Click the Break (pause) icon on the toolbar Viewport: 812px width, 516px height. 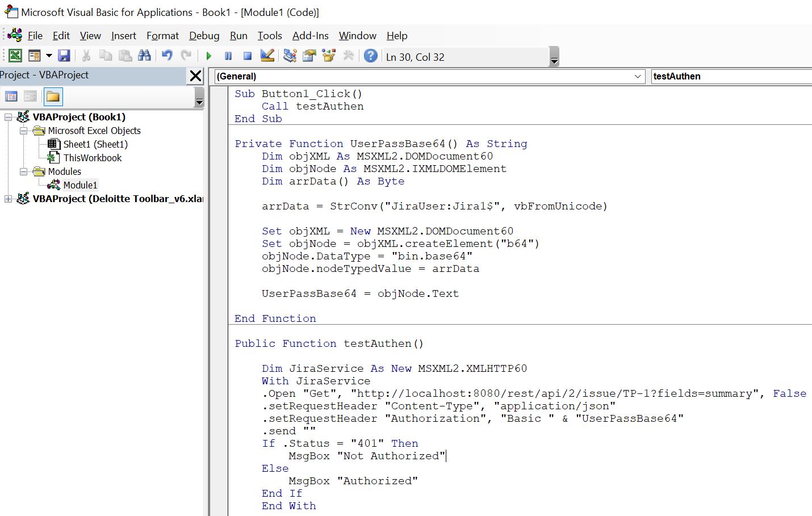tap(228, 56)
